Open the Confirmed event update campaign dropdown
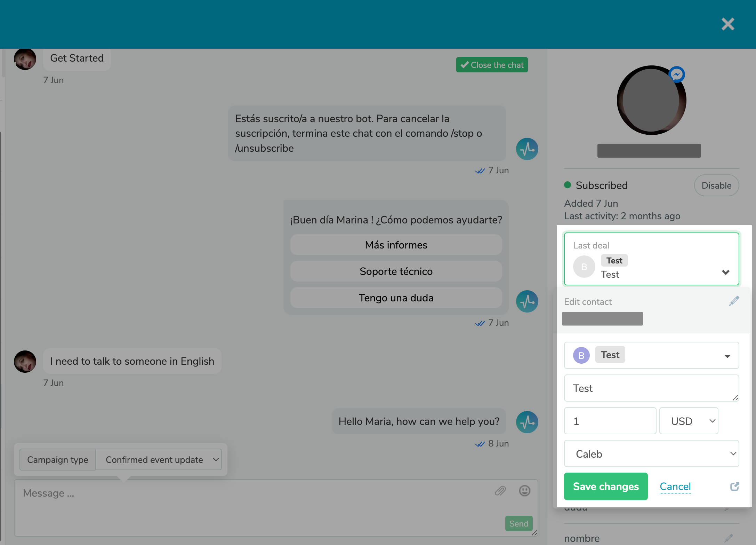The height and width of the screenshot is (545, 756). click(159, 459)
